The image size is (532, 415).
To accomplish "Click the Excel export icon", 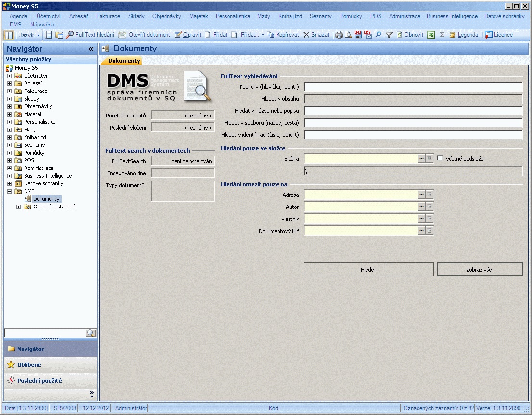I will pyautogui.click(x=431, y=35).
